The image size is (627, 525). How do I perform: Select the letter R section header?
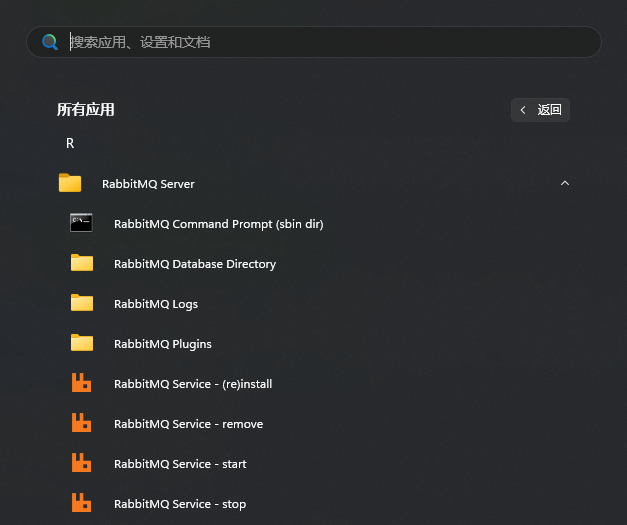coord(70,143)
